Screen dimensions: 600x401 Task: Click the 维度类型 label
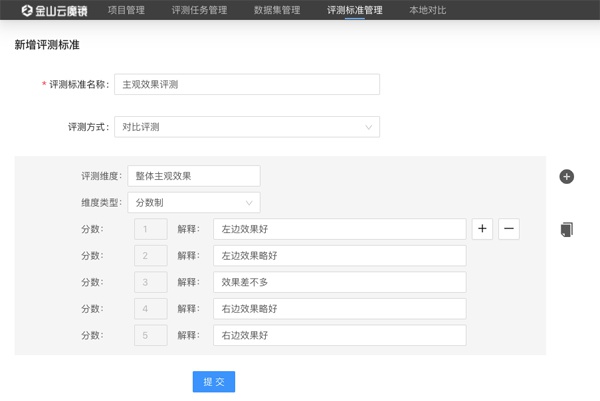pyautogui.click(x=101, y=202)
